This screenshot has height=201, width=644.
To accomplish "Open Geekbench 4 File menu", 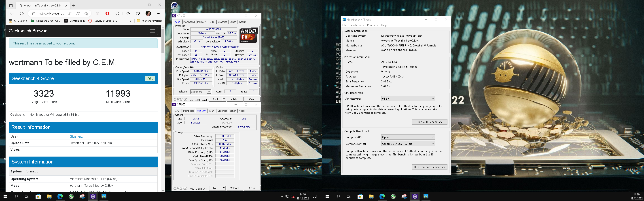I will coord(344,25).
